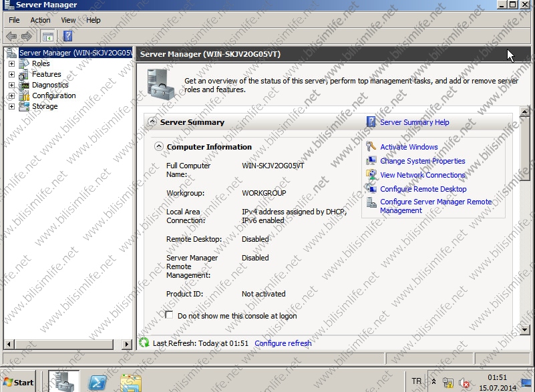Click the Back arrow toolbar icon
This screenshot has width=535, height=392.
point(11,36)
